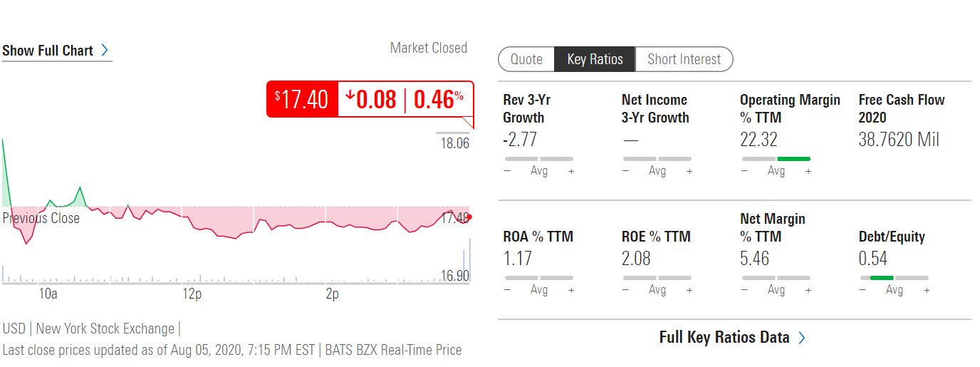Screen dimensions: 980x367
Task: Click the Free Cash Flow 2020 value
Action: tap(899, 140)
